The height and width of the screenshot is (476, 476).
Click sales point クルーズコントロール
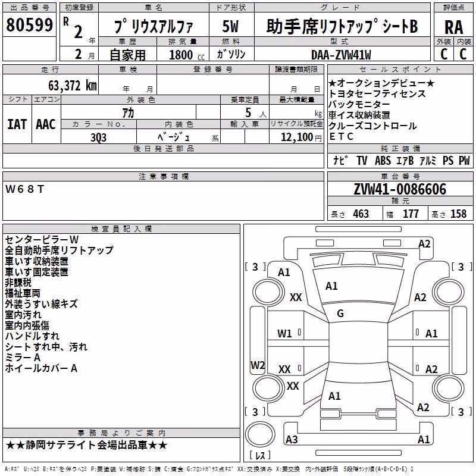click(372, 126)
